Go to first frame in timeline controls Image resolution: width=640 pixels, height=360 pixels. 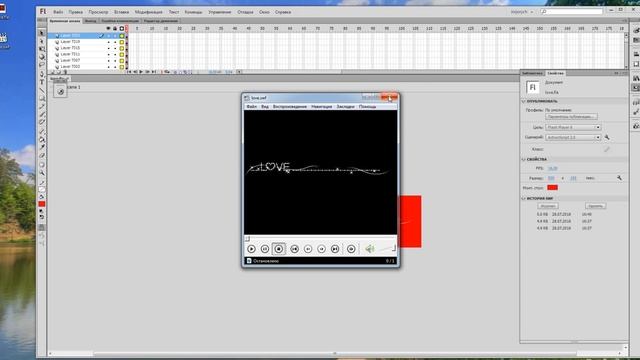pyautogui.click(x=129, y=72)
